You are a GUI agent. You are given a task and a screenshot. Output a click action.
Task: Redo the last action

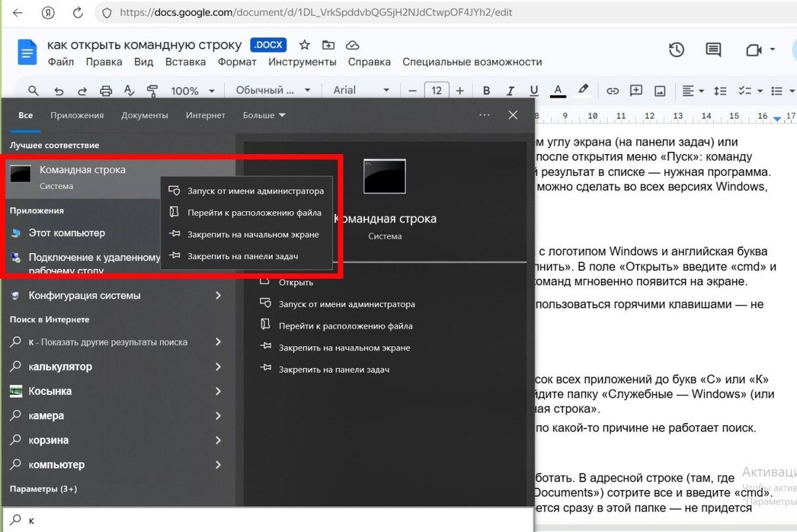[82, 91]
